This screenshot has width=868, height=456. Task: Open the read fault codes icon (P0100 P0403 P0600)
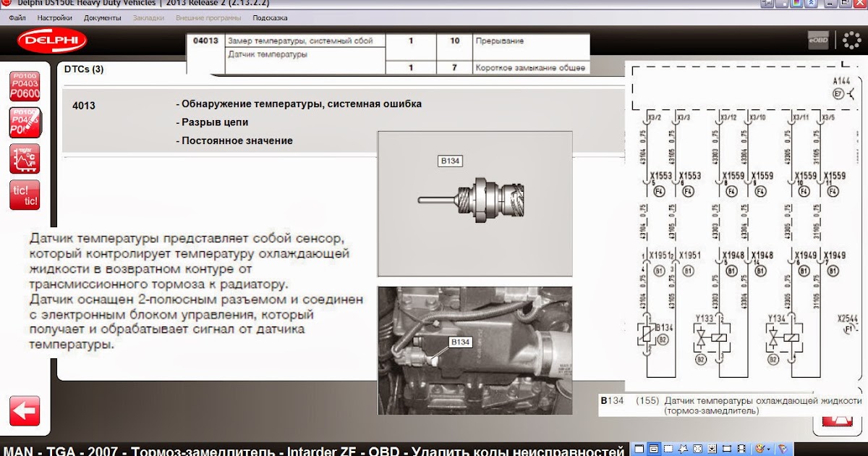[25, 86]
